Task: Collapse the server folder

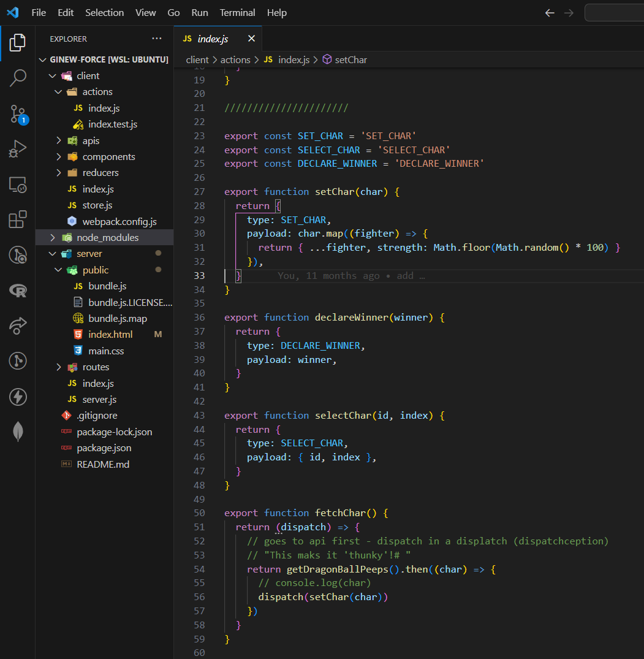Action: [53, 254]
